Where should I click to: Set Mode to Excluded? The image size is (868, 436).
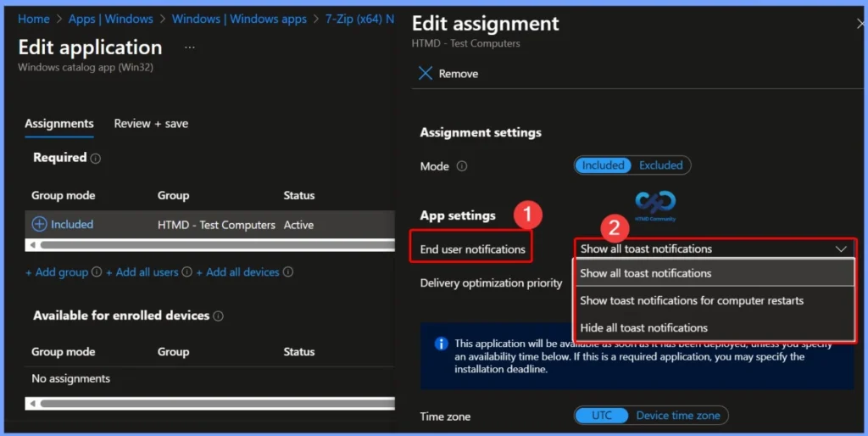tap(661, 165)
